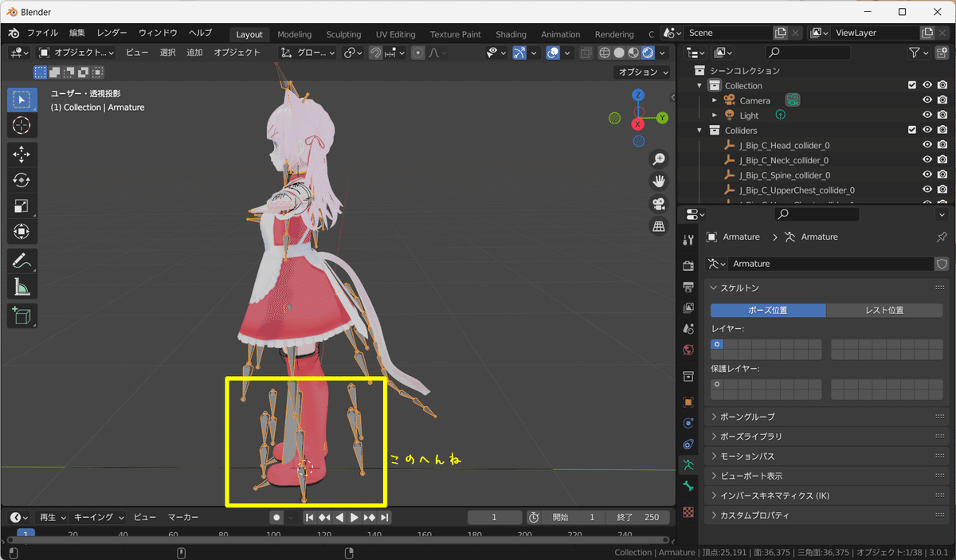Hide the Light in viewport
The image size is (956, 560).
point(927,116)
